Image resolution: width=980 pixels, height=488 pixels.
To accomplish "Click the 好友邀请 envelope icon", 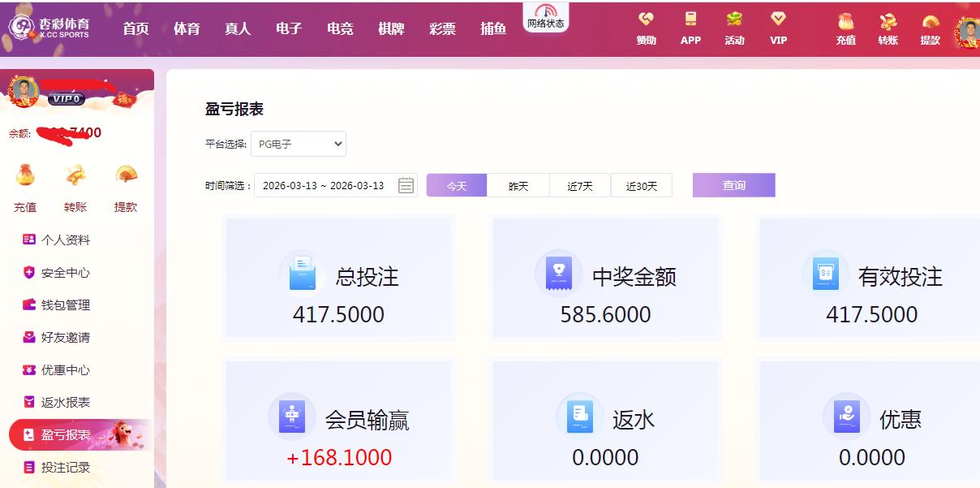I will (x=29, y=337).
